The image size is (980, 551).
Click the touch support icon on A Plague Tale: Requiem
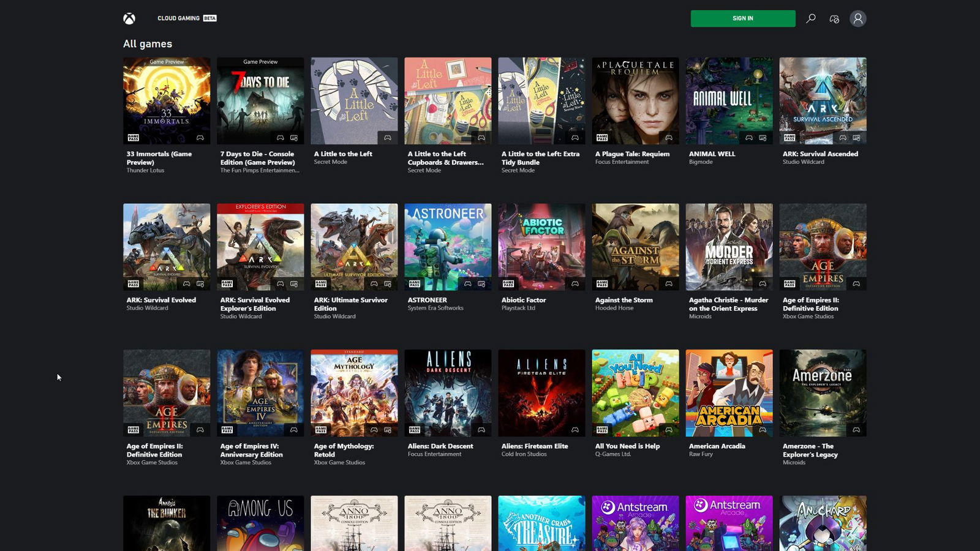[669, 137]
